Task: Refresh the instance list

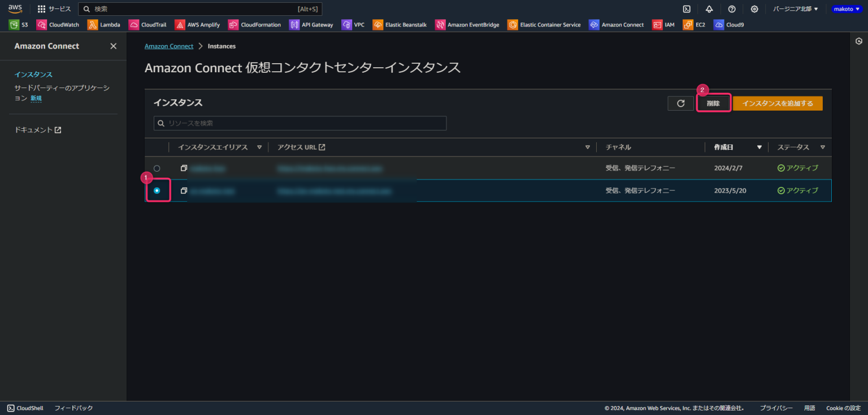Action: 680,103
